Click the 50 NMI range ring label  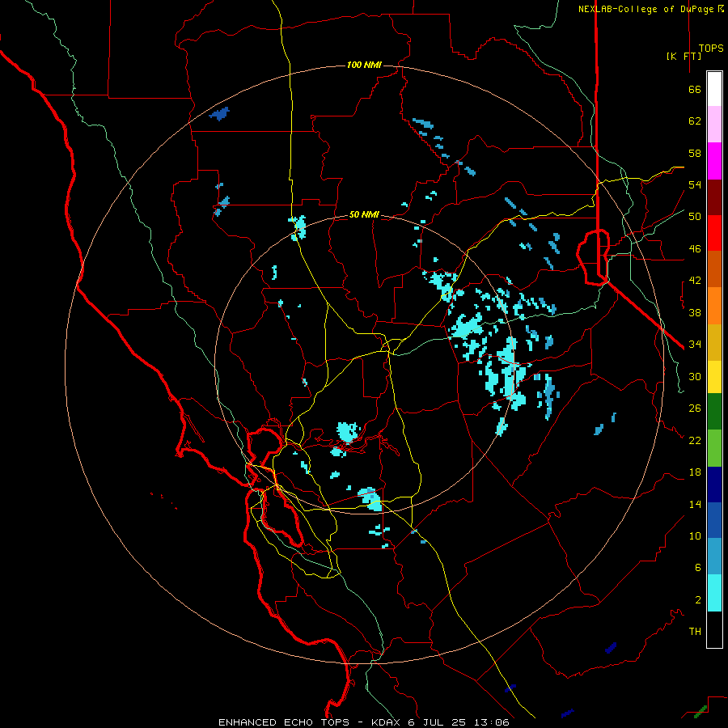tap(364, 214)
